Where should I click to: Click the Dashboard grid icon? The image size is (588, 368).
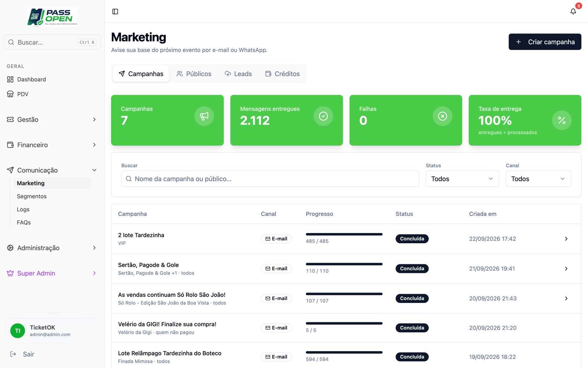(x=10, y=79)
